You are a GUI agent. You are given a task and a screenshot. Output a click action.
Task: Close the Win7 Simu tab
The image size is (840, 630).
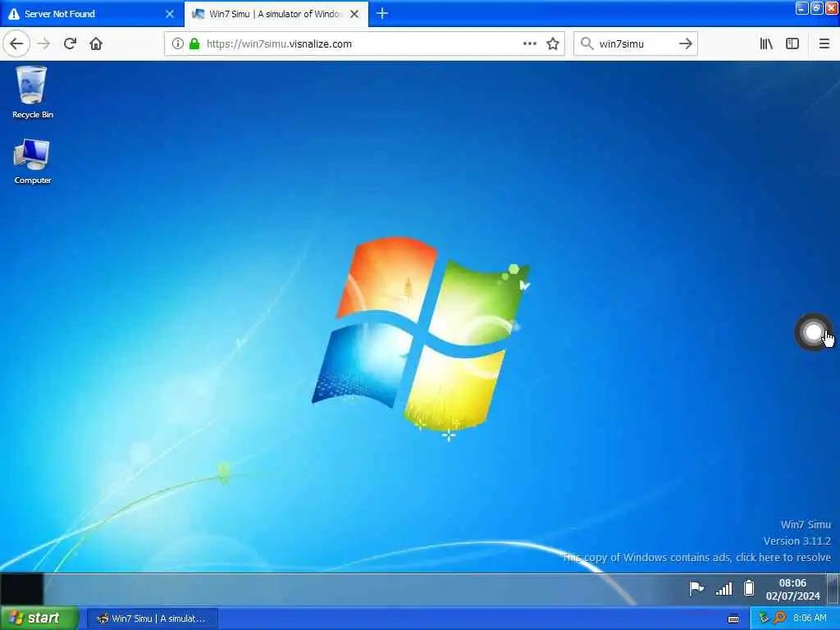tap(354, 14)
